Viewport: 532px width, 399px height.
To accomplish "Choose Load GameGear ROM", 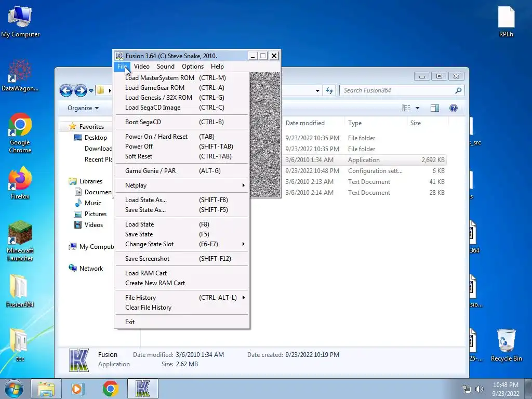I will [182, 87].
